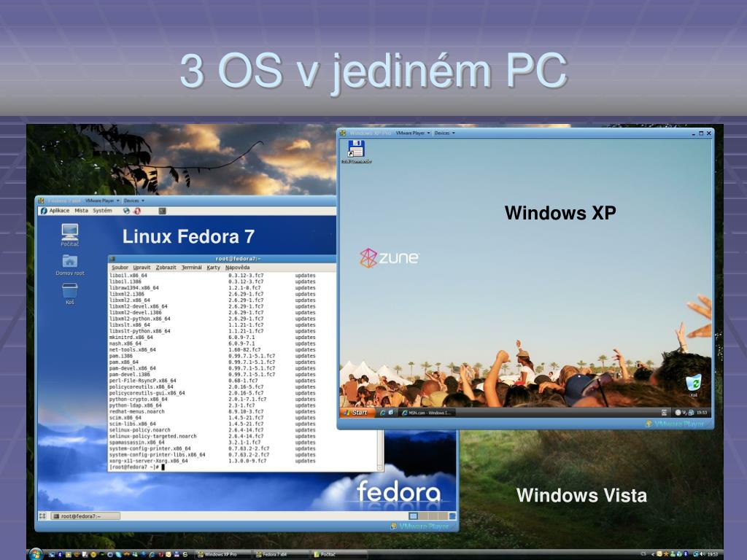Open the Upravit menu in terminal
The image size is (747, 560).
click(x=142, y=268)
